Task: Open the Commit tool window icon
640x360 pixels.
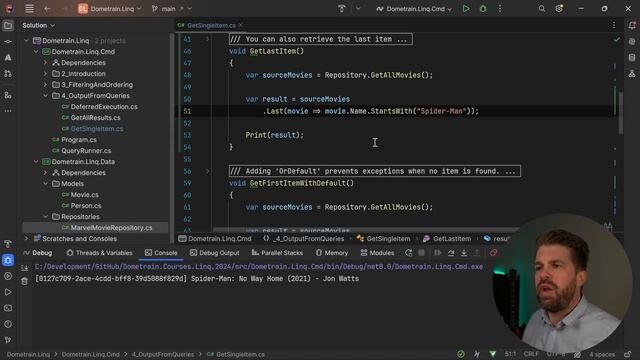Action: pyautogui.click(x=8, y=42)
